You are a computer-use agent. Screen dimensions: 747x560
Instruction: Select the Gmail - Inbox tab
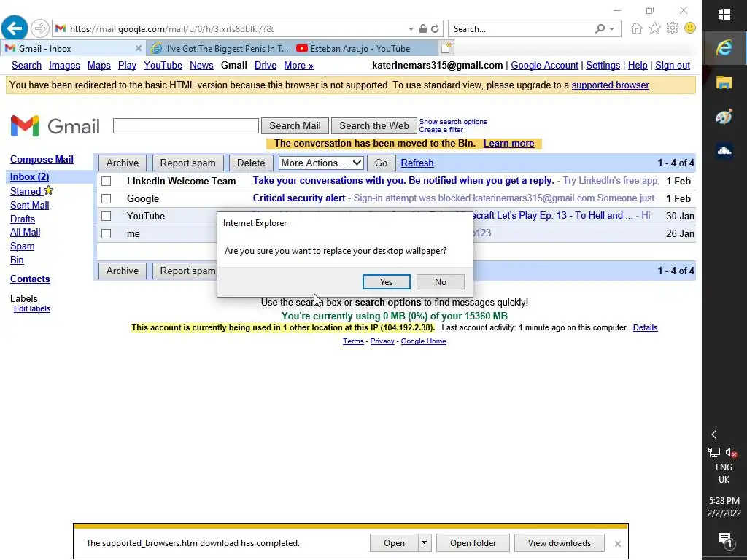(74, 49)
